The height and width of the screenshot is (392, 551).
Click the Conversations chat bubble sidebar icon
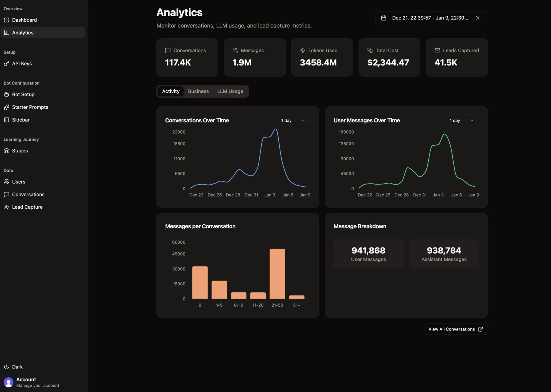coord(6,194)
